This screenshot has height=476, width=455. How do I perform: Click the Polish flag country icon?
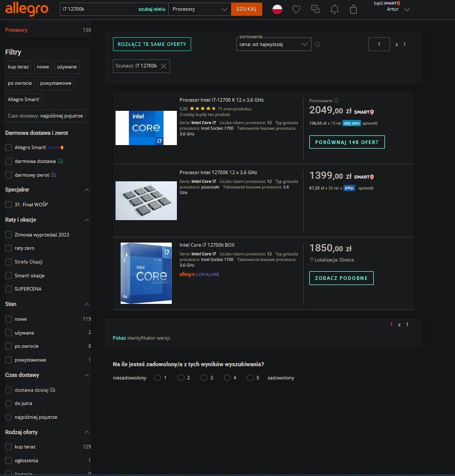pyautogui.click(x=277, y=9)
